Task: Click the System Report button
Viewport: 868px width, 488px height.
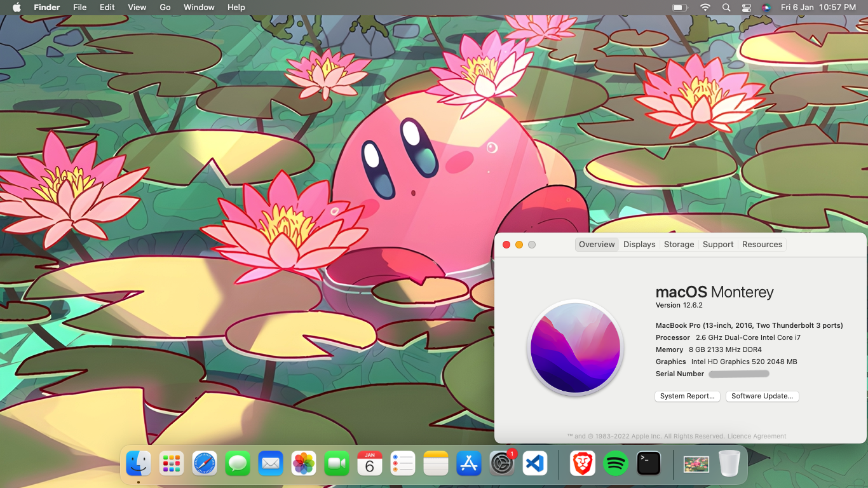Action: (688, 396)
